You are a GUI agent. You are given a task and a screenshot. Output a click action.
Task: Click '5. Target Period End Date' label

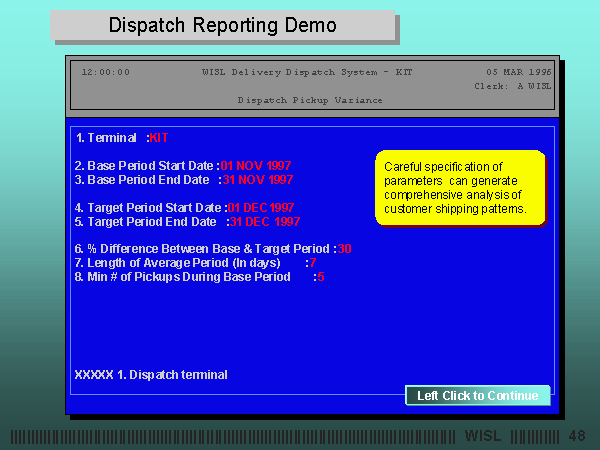click(145, 222)
